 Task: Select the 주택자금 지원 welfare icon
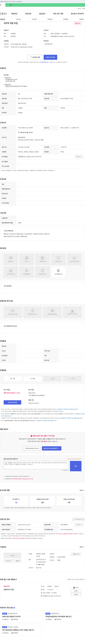click(11, 272)
